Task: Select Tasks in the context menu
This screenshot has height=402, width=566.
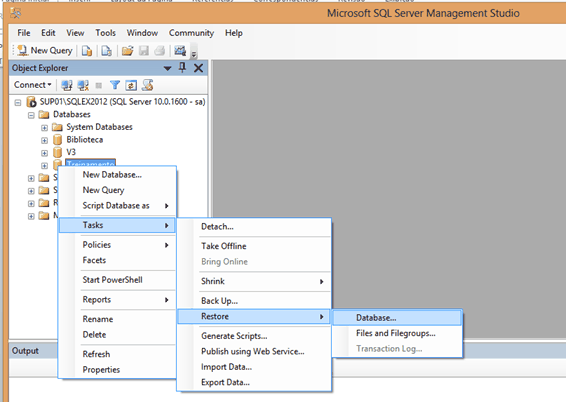Action: coord(118,225)
